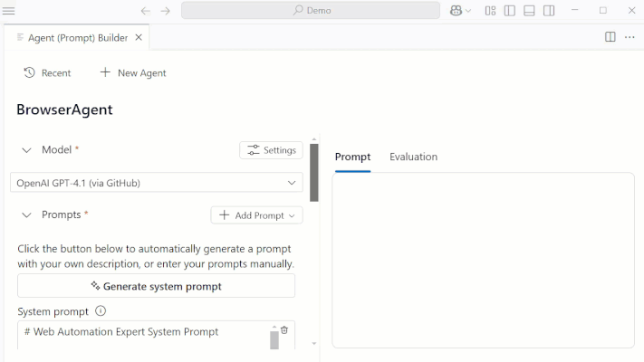The width and height of the screenshot is (644, 362).
Task: Switch to the Evaluation tab
Action: (413, 157)
